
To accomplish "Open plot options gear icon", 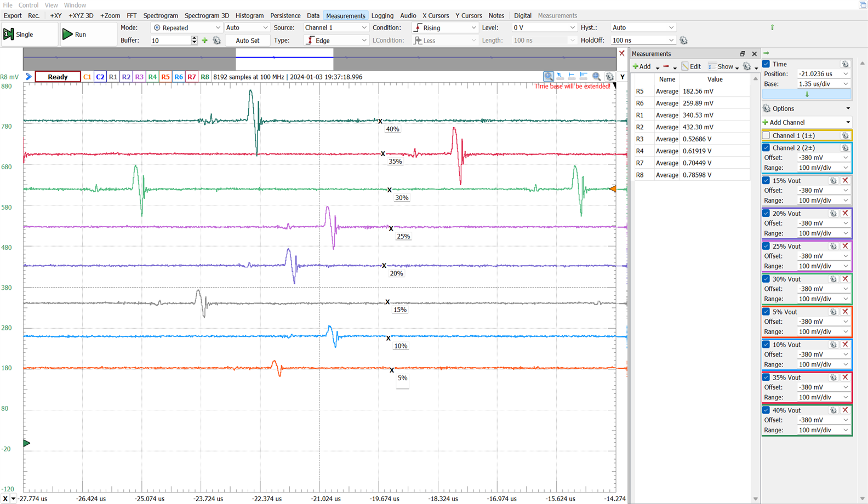I will [609, 77].
